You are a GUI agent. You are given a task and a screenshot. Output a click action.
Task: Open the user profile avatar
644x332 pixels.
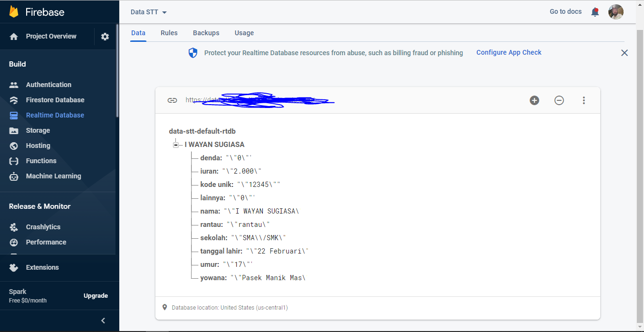(x=616, y=12)
